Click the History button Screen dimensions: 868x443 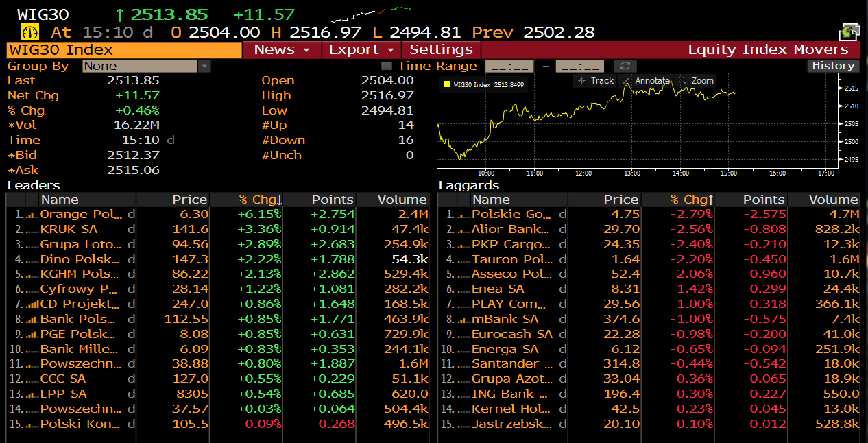[x=833, y=66]
